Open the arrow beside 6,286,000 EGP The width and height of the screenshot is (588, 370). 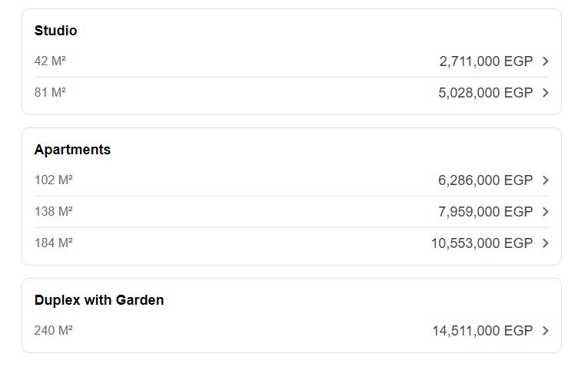click(545, 180)
